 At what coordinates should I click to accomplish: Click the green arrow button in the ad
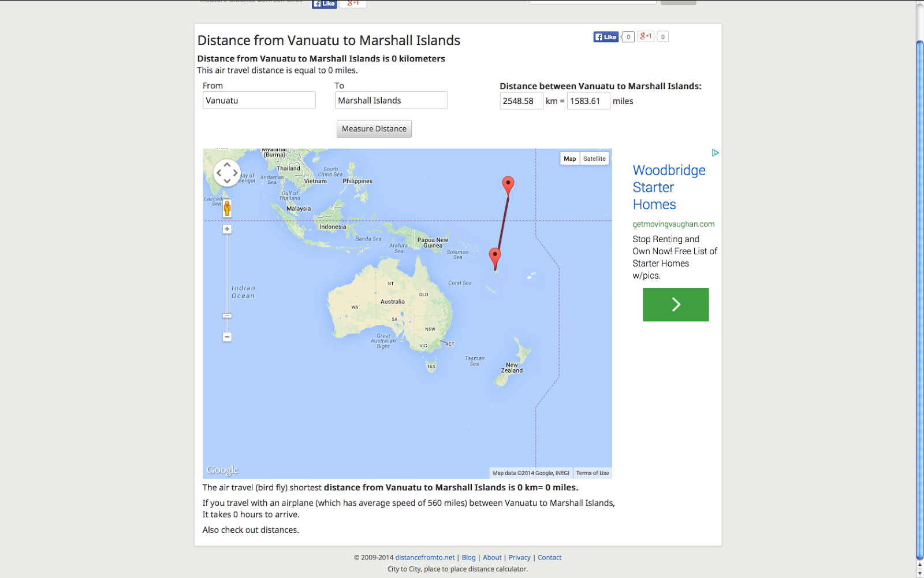[676, 305]
